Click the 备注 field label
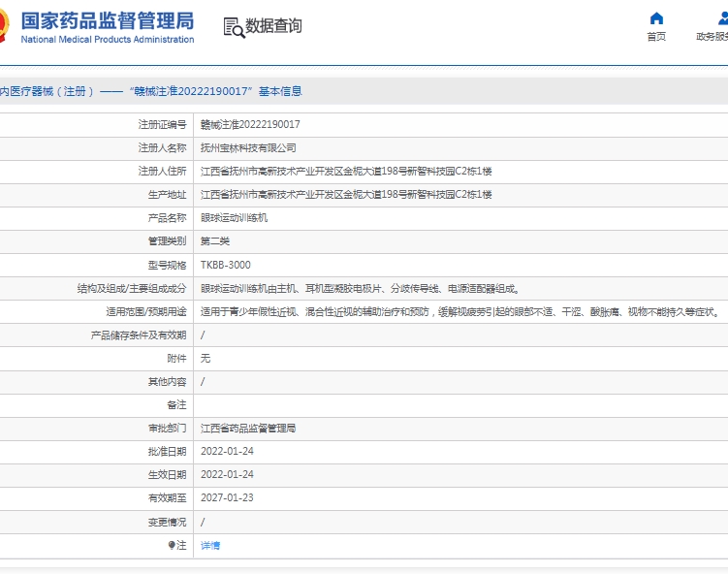Viewport: 728px width, 574px height. (x=176, y=405)
